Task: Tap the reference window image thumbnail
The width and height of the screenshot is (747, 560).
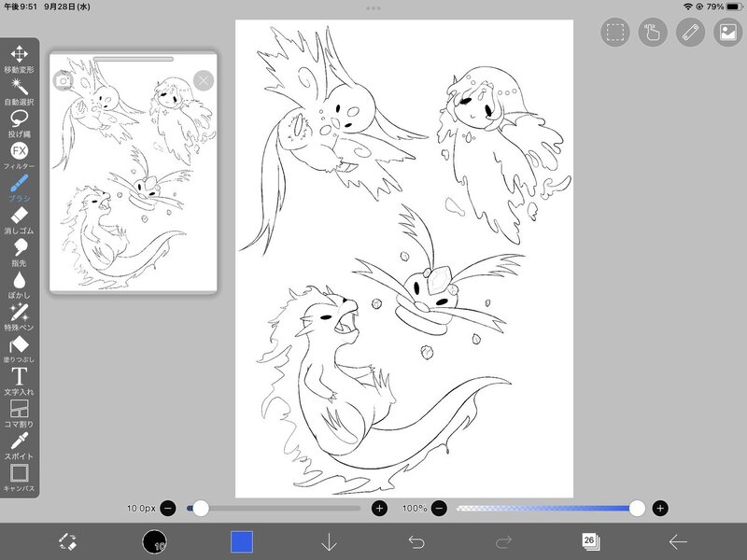Action: point(134,172)
